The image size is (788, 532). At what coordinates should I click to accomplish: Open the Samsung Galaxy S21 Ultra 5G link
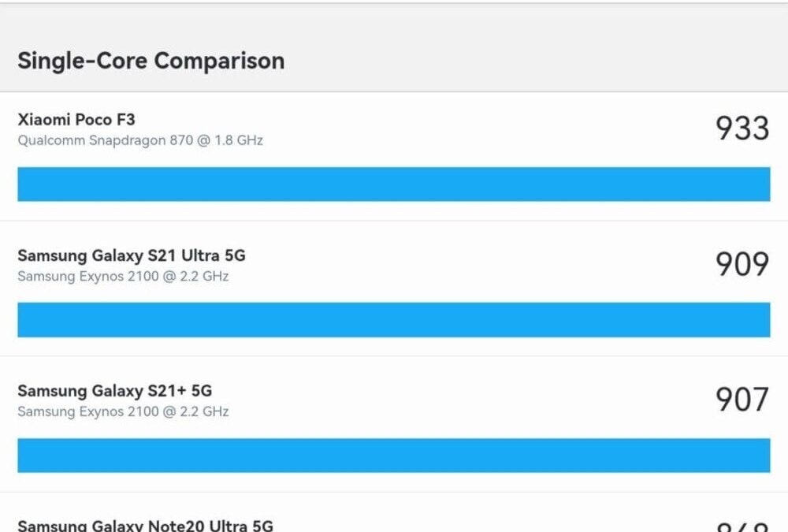click(132, 255)
